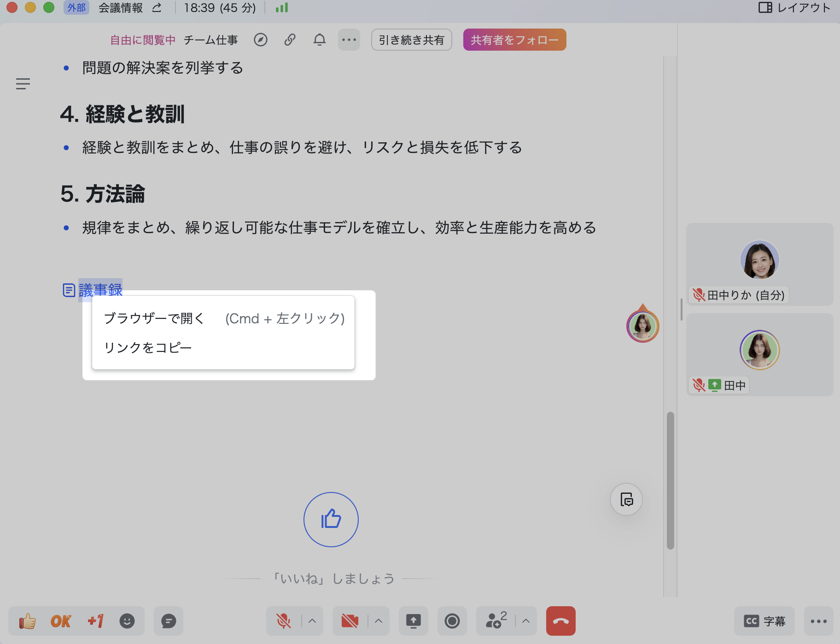Choose リンクをコピー menu item
The height and width of the screenshot is (644, 840).
pos(148,347)
